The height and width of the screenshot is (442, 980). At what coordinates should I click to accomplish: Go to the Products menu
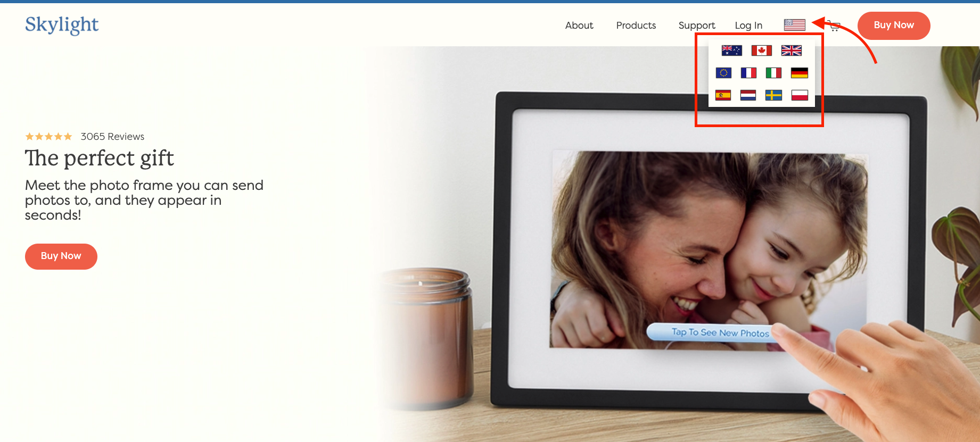pos(636,26)
